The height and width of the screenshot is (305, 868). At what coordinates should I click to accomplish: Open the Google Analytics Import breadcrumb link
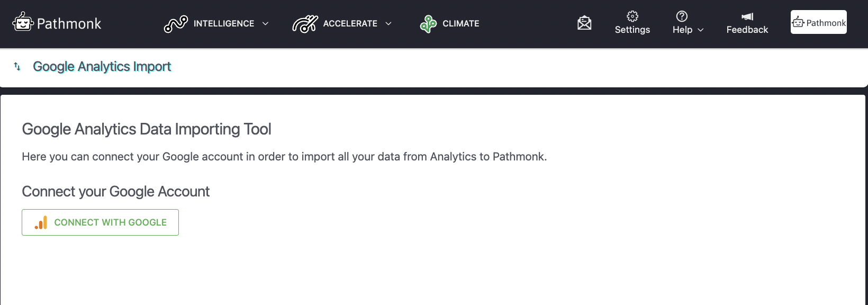click(x=102, y=67)
